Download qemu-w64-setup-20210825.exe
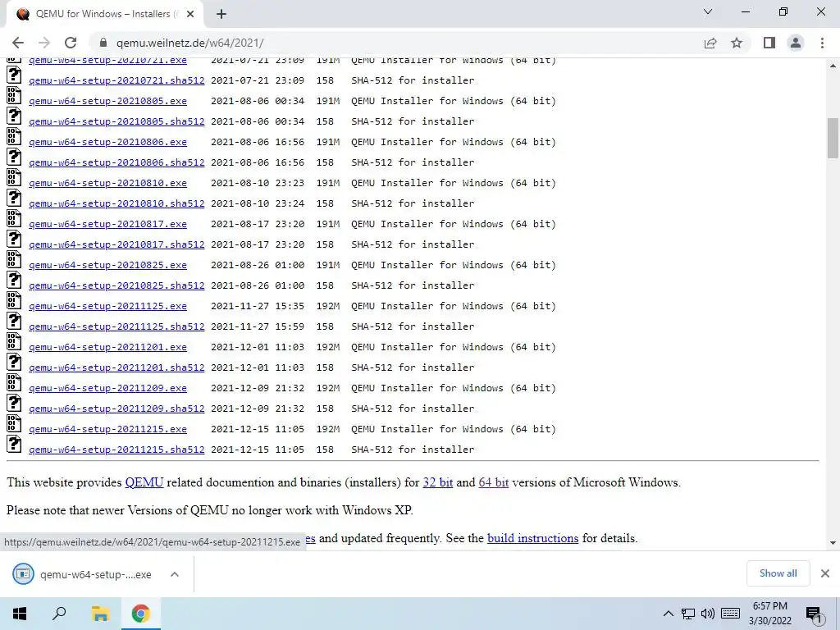This screenshot has width=840, height=630. [107, 265]
